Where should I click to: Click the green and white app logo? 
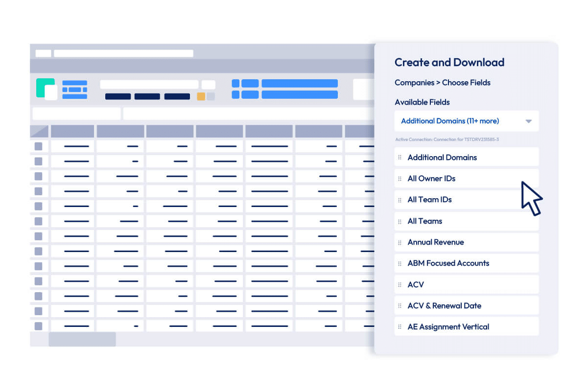click(x=47, y=89)
